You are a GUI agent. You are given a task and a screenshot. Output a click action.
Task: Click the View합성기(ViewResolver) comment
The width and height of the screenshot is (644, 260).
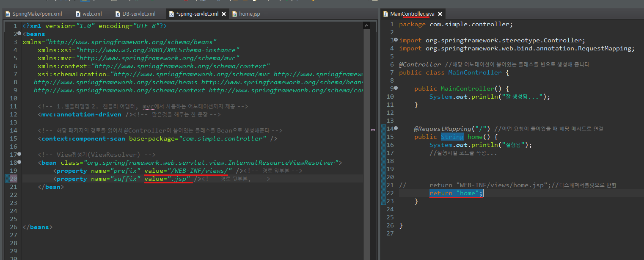click(x=96, y=155)
